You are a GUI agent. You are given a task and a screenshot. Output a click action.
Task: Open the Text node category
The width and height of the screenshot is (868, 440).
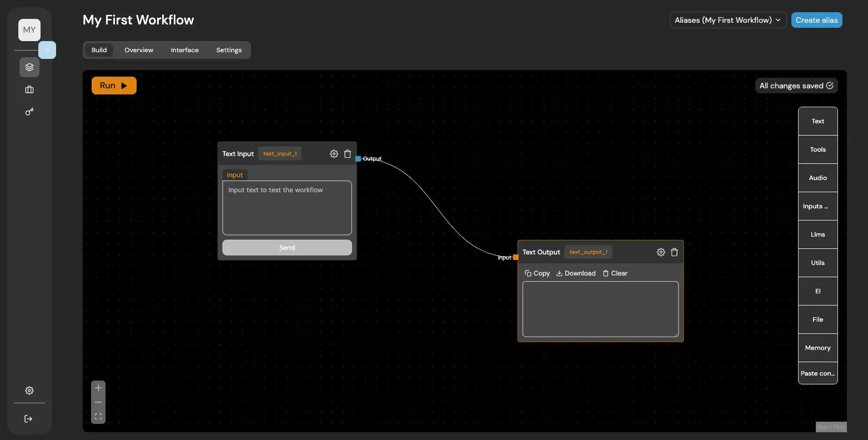818,121
